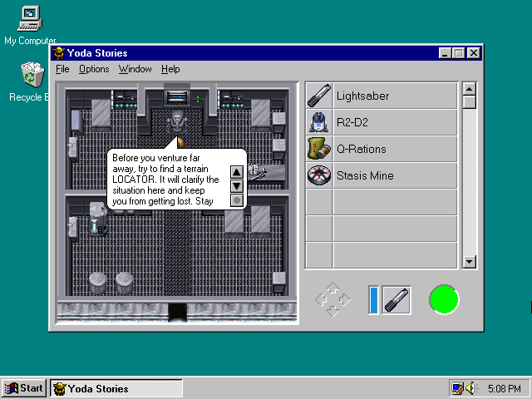Screen dimensions: 532x399
Task: Open the Help menu
Action: 170,69
